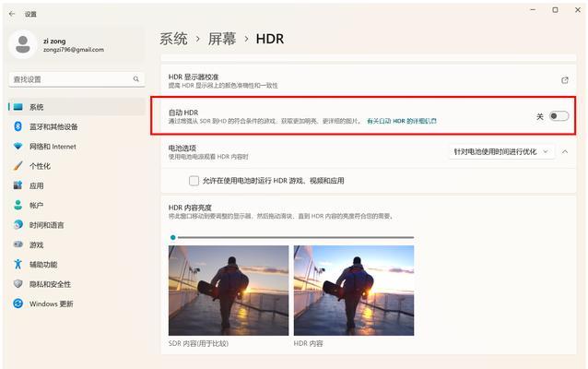Open the 帐户 settings page label

tap(36, 206)
